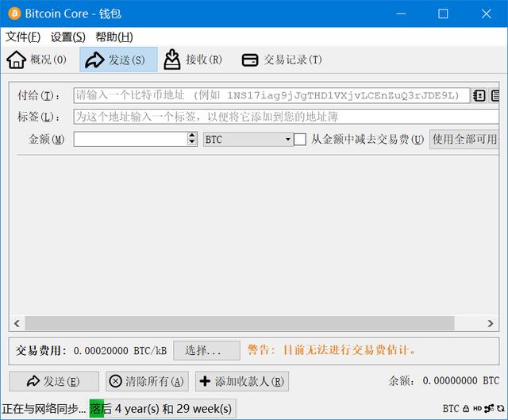Click the paste-from-clipboard icon beside the address field
This screenshot has height=420, width=508.
pyautogui.click(x=495, y=95)
